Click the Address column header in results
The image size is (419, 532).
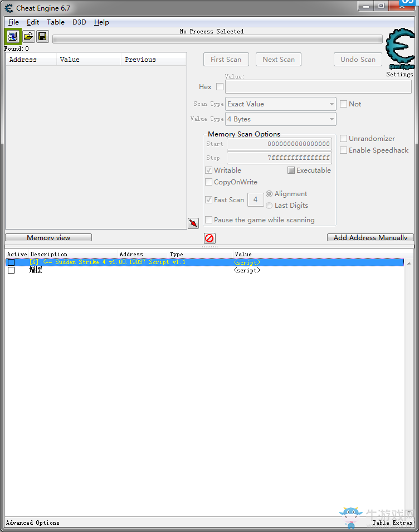(x=31, y=60)
